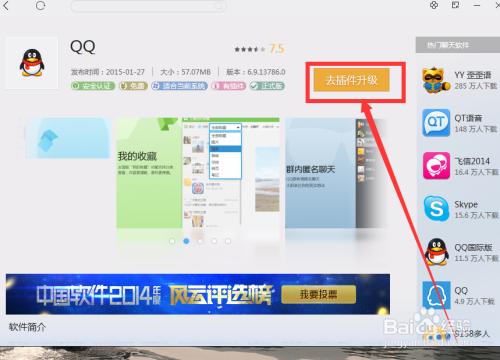
Task: Open 飞信2014 app icon
Action: point(436,166)
